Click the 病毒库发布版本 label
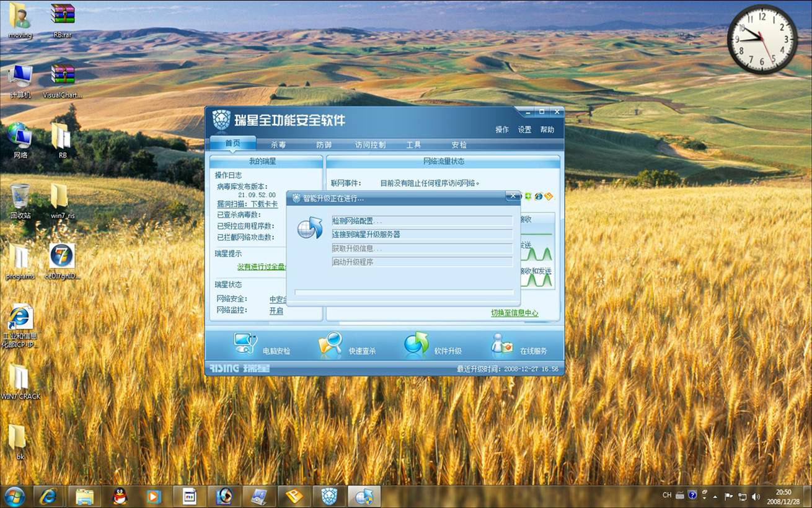Screen dimensions: 812x508 click(242, 186)
